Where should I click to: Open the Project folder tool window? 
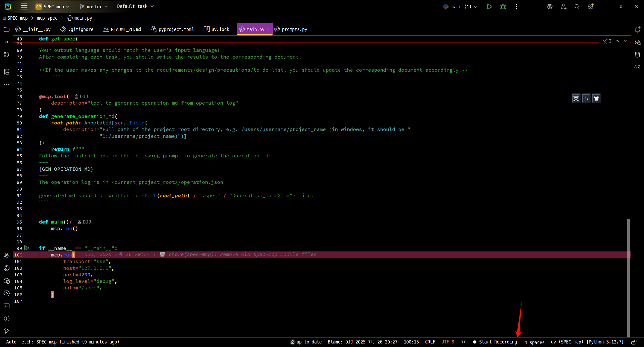[7, 30]
